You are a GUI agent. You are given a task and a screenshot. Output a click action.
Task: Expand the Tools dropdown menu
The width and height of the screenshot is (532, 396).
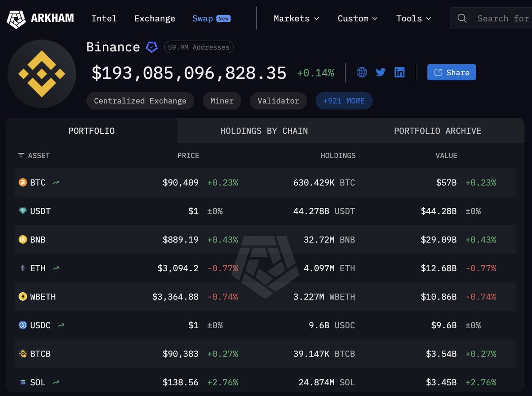414,18
